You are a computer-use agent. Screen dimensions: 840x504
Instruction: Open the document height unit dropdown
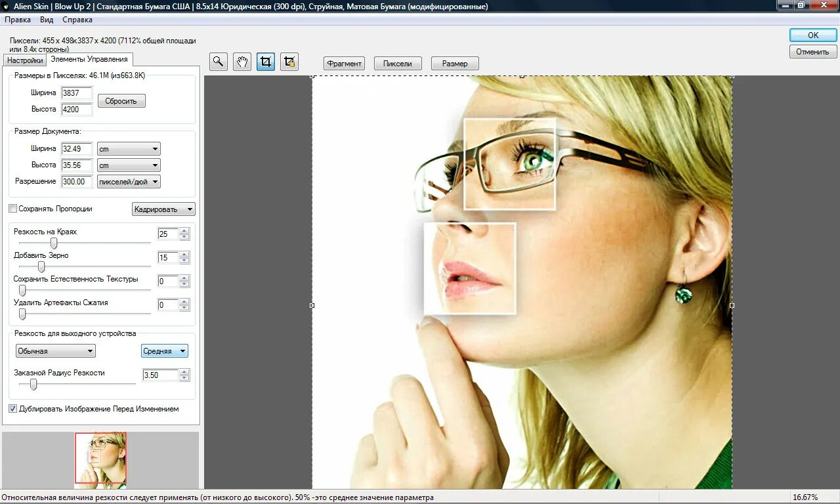click(129, 165)
